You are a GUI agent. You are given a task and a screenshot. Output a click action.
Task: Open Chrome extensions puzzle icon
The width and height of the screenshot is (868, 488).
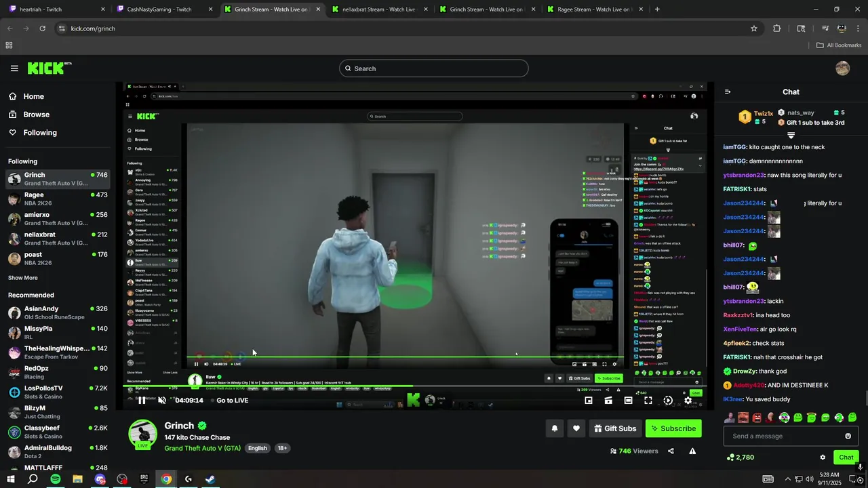point(777,28)
